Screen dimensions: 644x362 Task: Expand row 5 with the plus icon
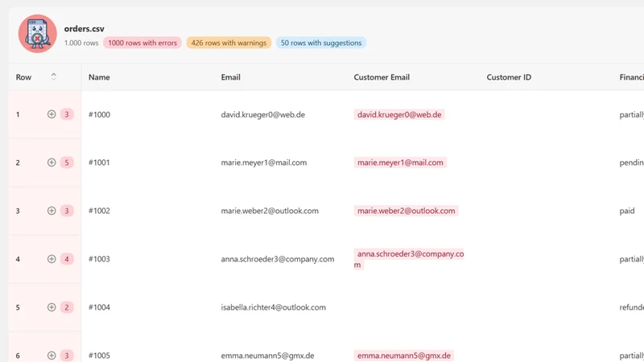tap(52, 307)
